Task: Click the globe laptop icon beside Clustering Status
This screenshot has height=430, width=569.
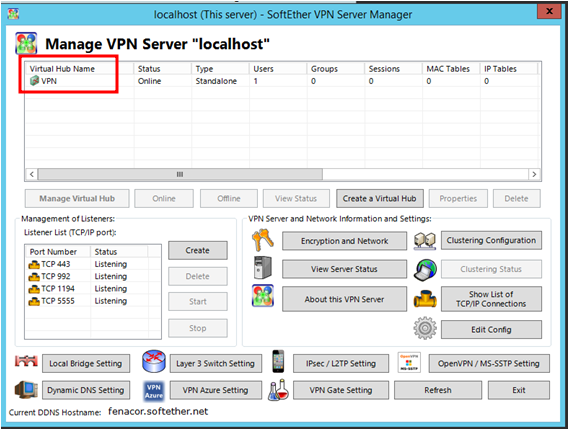Action: click(x=425, y=270)
